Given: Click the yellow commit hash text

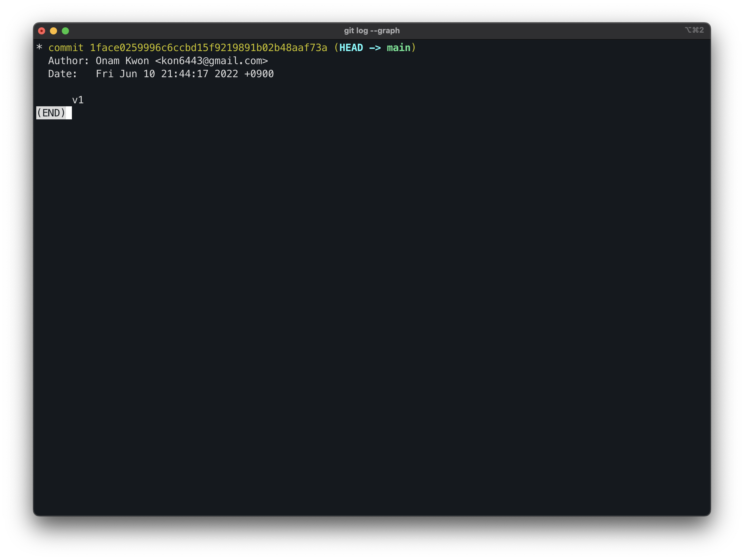Looking at the screenshot, I should tap(209, 48).
